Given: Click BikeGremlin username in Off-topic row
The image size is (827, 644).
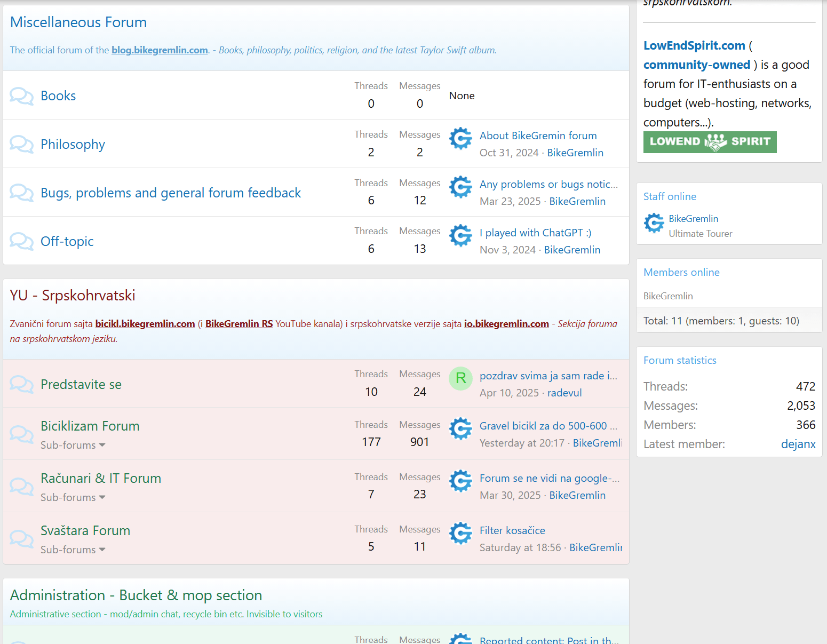Looking at the screenshot, I should (x=572, y=250).
